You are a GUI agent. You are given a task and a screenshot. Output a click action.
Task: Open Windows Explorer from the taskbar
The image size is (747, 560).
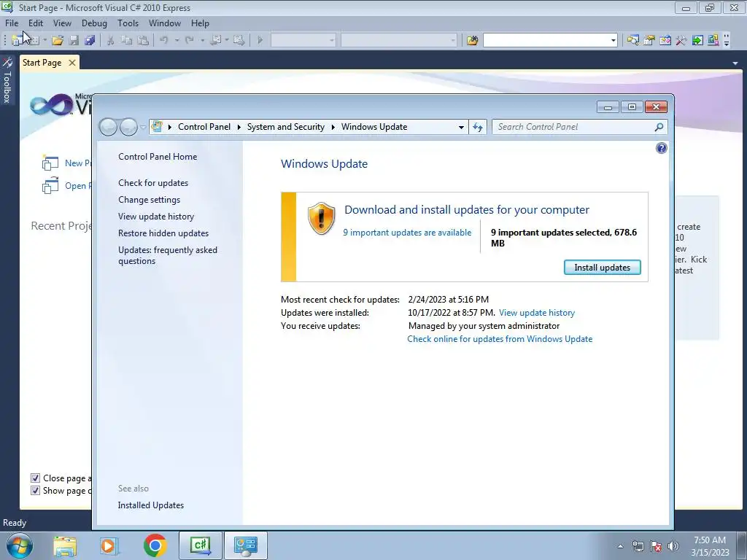pyautogui.click(x=65, y=545)
